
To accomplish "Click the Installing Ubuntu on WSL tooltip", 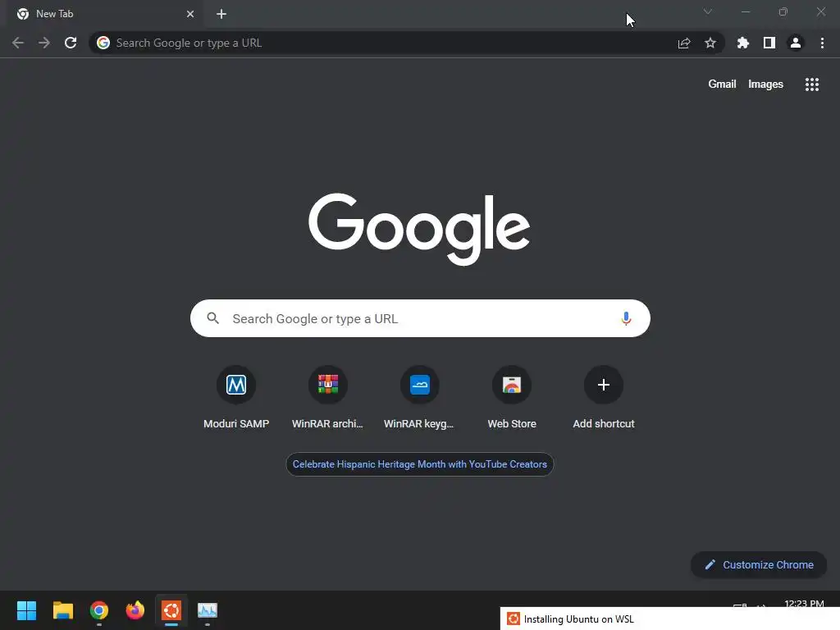I will tap(669, 619).
